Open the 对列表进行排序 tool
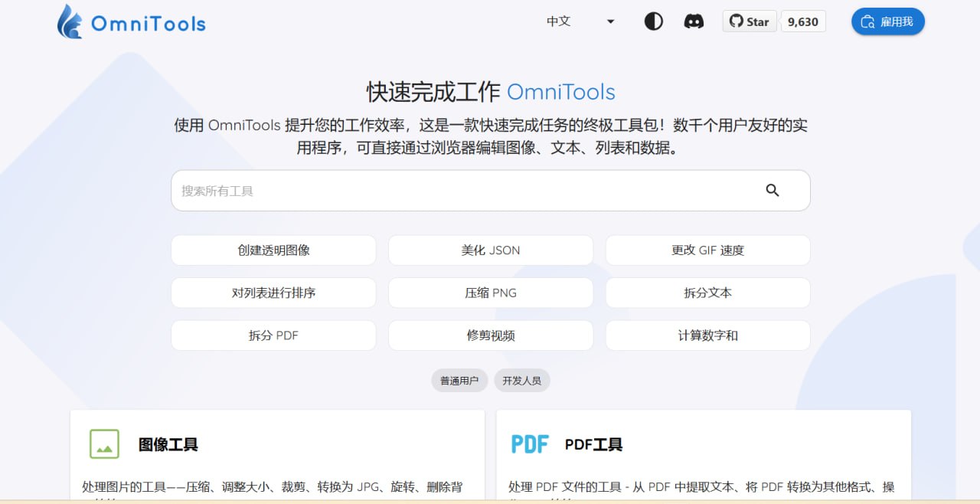The image size is (980, 504). pos(273,293)
